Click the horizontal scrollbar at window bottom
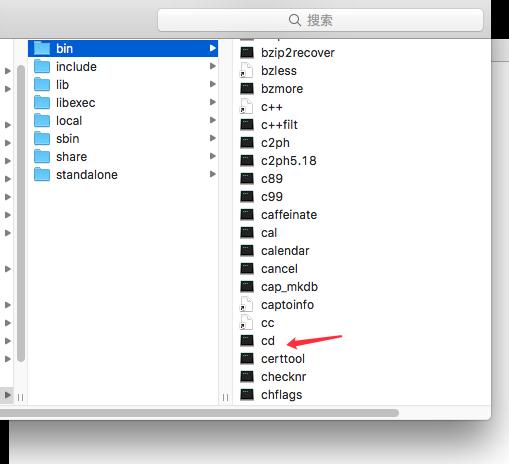 (199, 413)
